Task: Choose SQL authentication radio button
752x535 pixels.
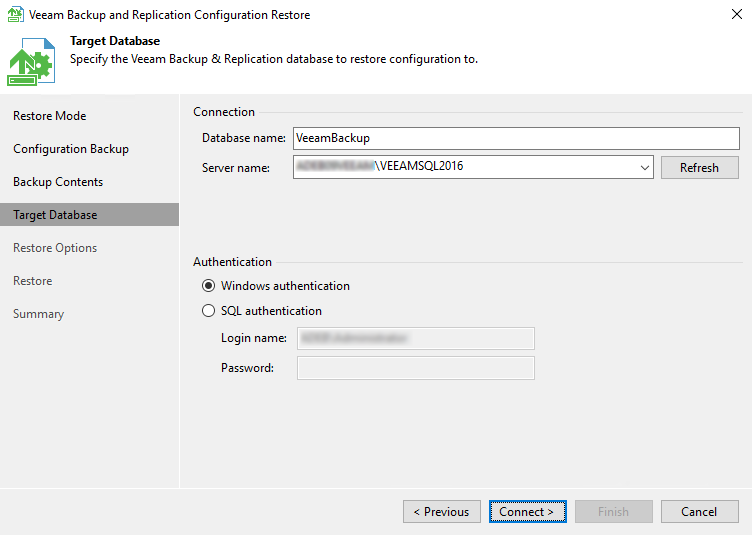Action: [x=209, y=311]
